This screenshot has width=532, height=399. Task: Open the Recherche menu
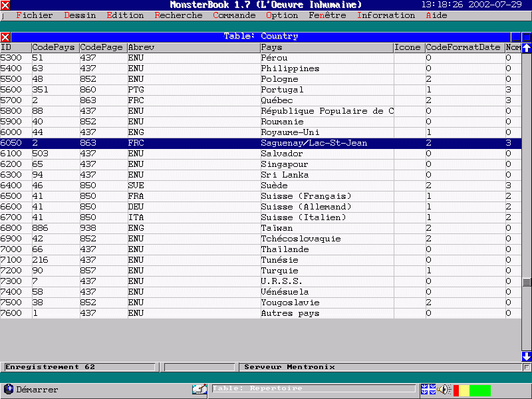178,15
